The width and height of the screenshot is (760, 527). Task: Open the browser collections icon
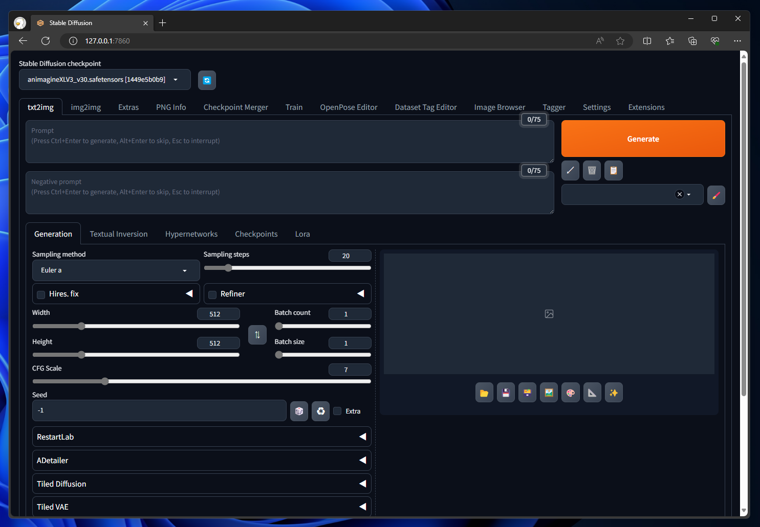click(692, 41)
